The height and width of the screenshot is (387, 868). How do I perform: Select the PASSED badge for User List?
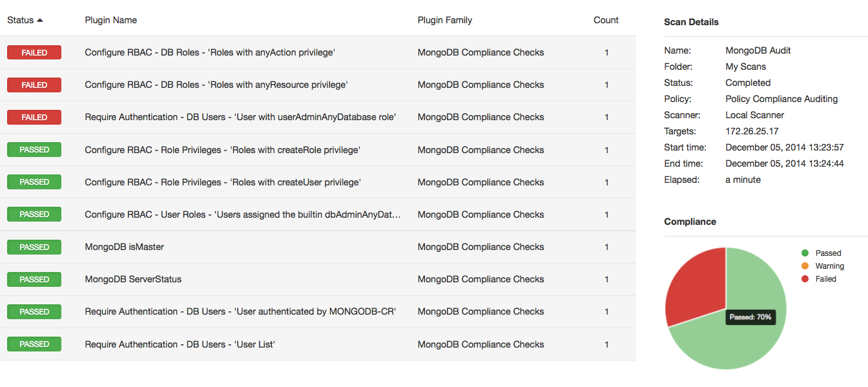[x=34, y=344]
